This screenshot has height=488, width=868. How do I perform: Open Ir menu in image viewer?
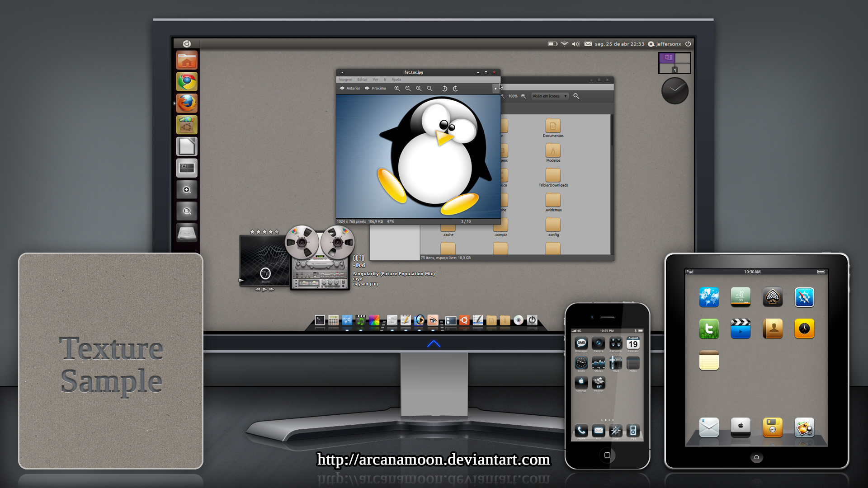385,80
